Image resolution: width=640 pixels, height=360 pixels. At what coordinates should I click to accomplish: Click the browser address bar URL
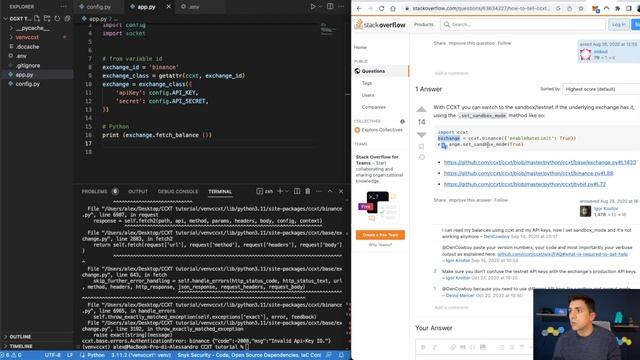pyautogui.click(x=480, y=8)
